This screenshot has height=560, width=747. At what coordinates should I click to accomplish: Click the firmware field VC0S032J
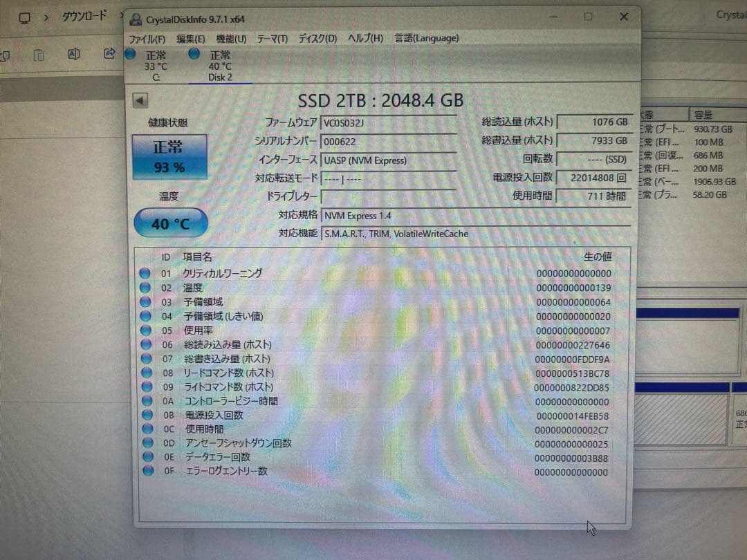(388, 123)
